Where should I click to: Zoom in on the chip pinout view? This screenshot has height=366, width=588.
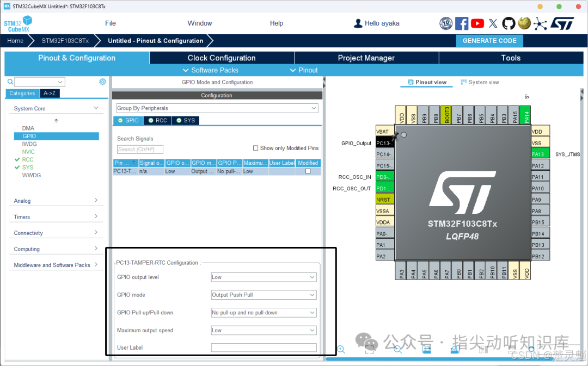(341, 350)
